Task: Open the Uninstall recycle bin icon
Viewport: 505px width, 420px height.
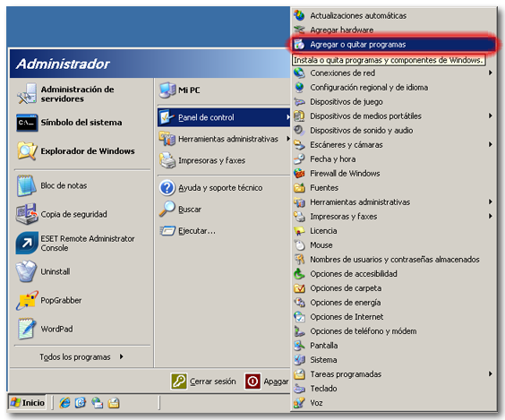Action: click(x=26, y=271)
